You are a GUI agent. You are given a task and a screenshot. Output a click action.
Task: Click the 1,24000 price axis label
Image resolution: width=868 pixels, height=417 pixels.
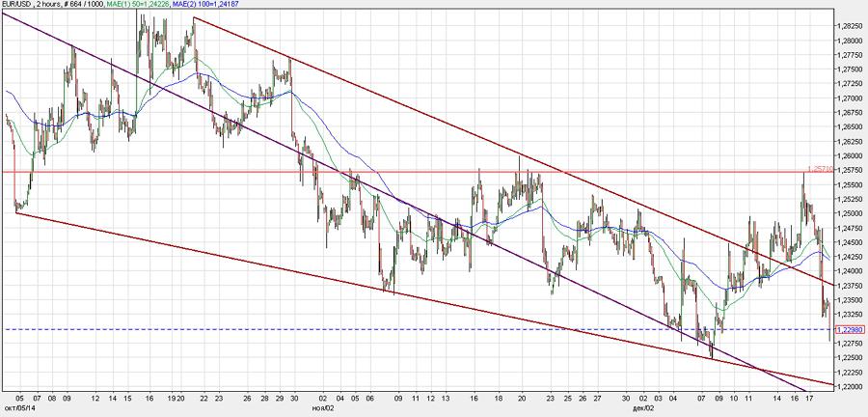coord(850,271)
